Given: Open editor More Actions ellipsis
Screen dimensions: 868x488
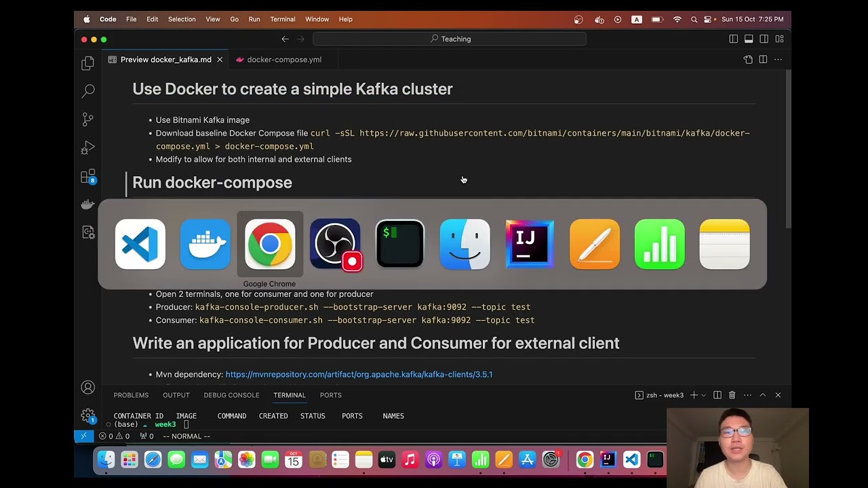Looking at the screenshot, I should click(778, 60).
